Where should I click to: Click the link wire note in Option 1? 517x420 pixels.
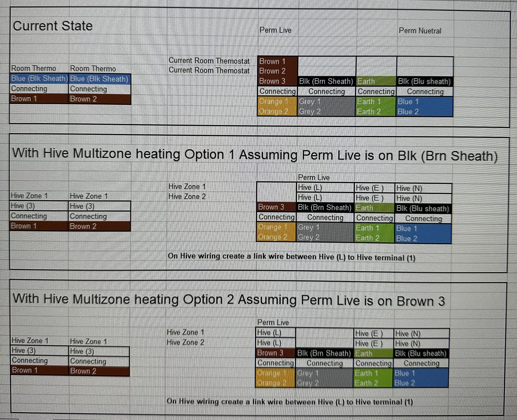(x=291, y=257)
